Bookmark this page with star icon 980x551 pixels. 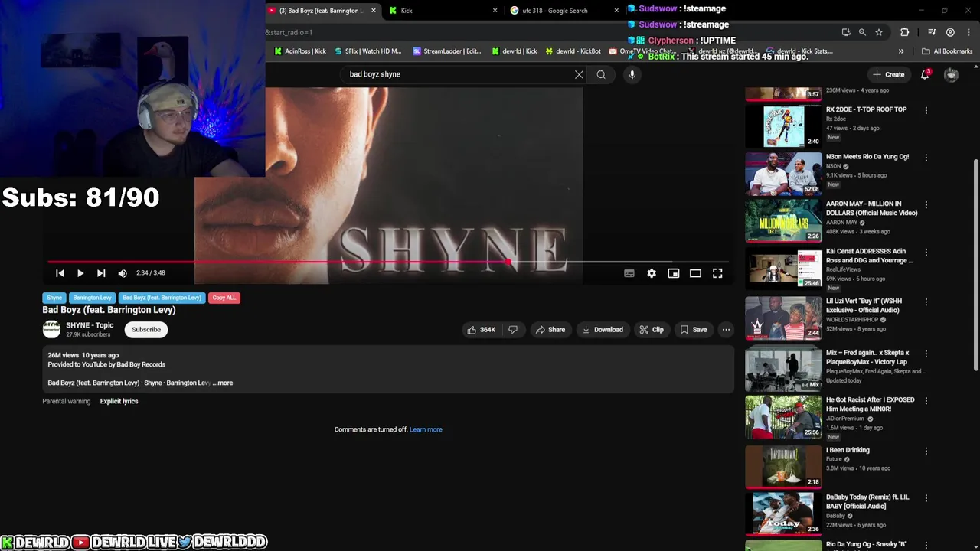click(879, 32)
